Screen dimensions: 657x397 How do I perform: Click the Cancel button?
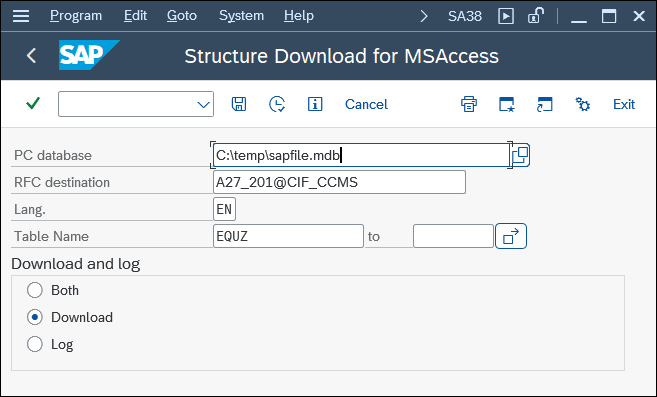(x=366, y=104)
